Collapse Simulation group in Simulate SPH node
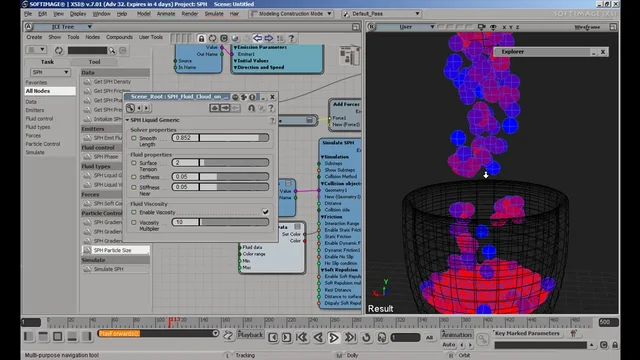Screen dimensions: 640x360 point(322,157)
